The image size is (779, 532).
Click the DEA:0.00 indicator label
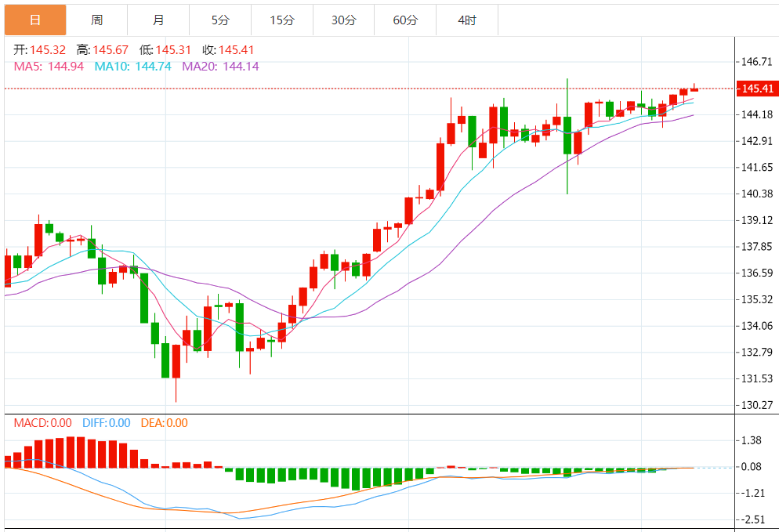point(164,423)
